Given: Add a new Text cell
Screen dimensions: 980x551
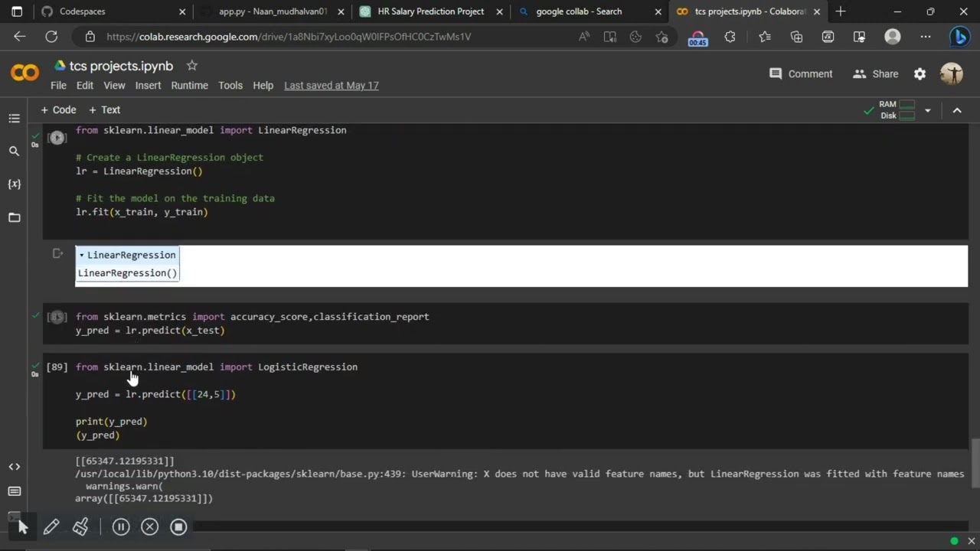Looking at the screenshot, I should 104,110.
